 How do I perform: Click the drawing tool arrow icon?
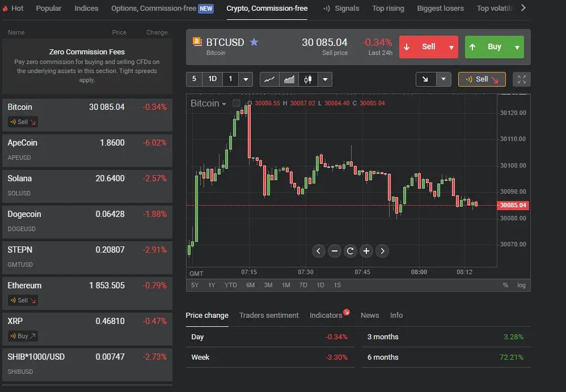425,79
